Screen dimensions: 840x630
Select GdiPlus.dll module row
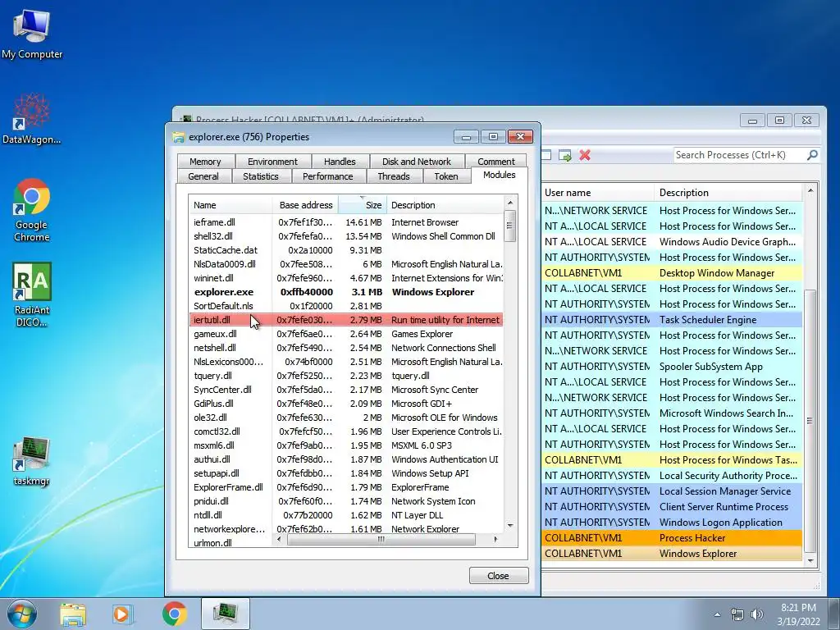click(346, 404)
